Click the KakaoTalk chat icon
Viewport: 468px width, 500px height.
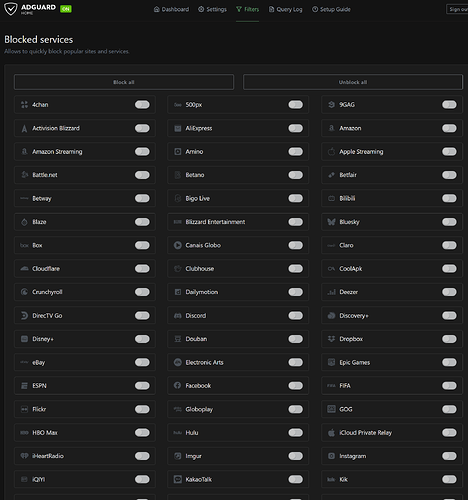(178, 479)
